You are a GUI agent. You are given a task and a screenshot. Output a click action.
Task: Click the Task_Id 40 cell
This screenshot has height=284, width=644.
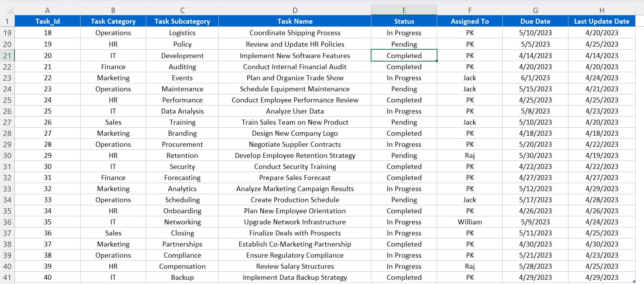(x=47, y=278)
